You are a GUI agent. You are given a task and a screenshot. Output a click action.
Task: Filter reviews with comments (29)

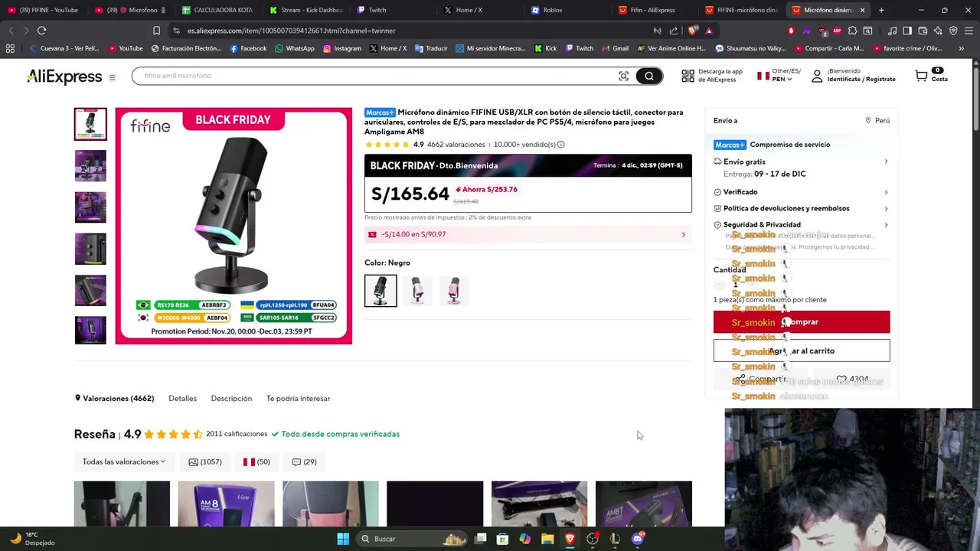304,461
